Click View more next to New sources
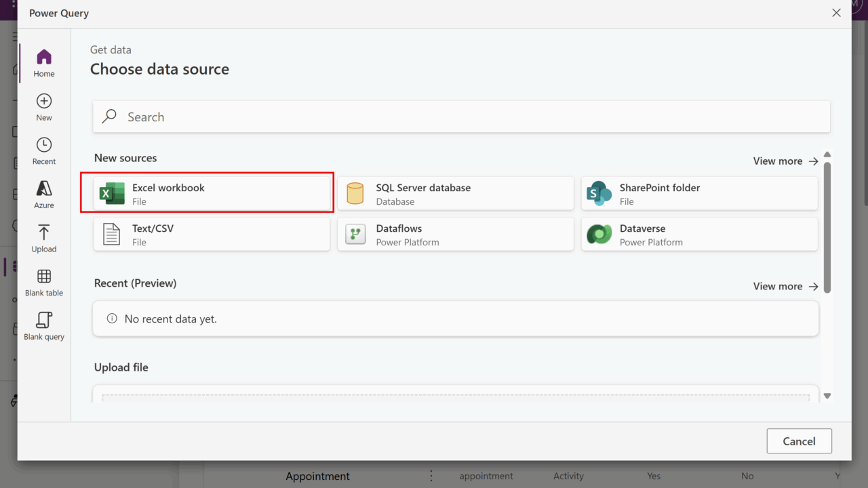 pyautogui.click(x=785, y=161)
